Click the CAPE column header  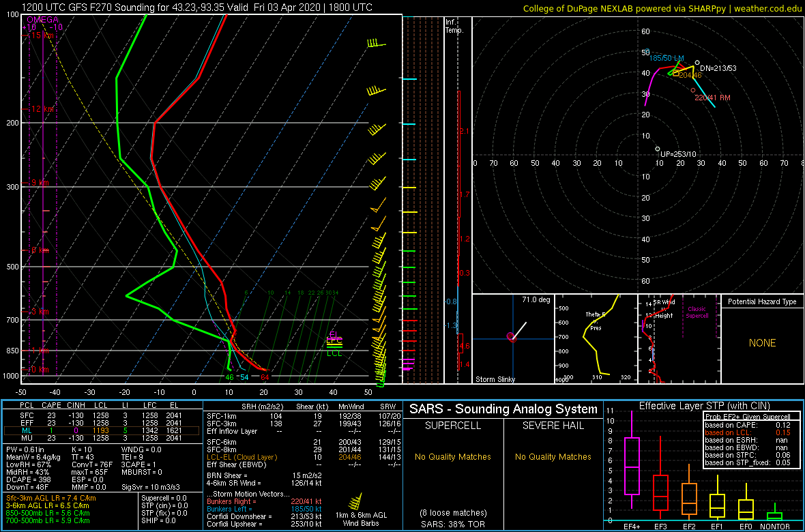[51, 406]
